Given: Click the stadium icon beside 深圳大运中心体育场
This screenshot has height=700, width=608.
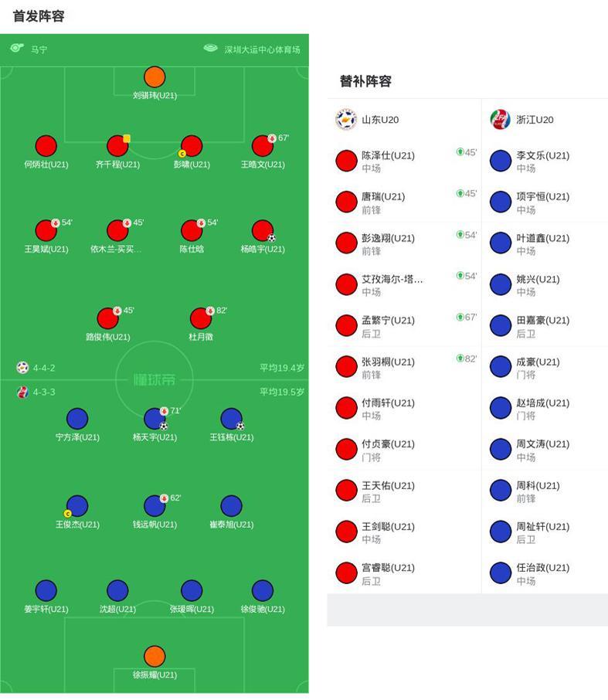Looking at the screenshot, I should tap(210, 49).
